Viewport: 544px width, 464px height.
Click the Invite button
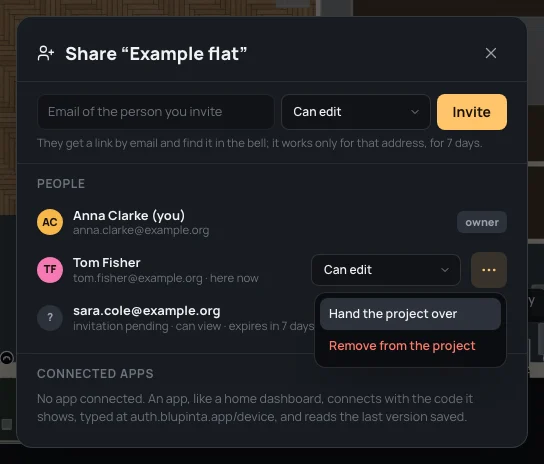pyautogui.click(x=472, y=112)
